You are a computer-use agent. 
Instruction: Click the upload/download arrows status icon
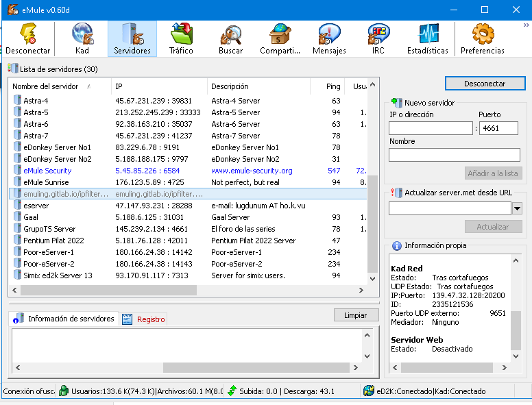click(232, 391)
